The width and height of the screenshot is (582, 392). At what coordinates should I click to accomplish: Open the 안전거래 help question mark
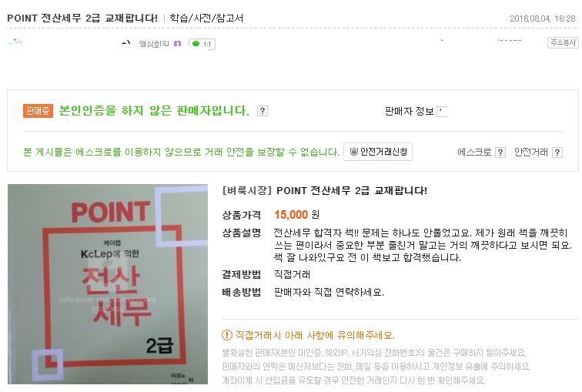557,152
